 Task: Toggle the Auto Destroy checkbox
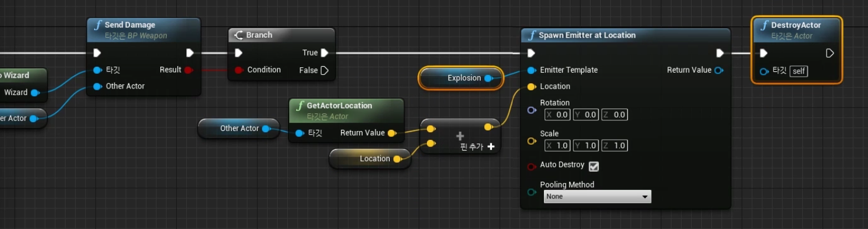click(594, 166)
